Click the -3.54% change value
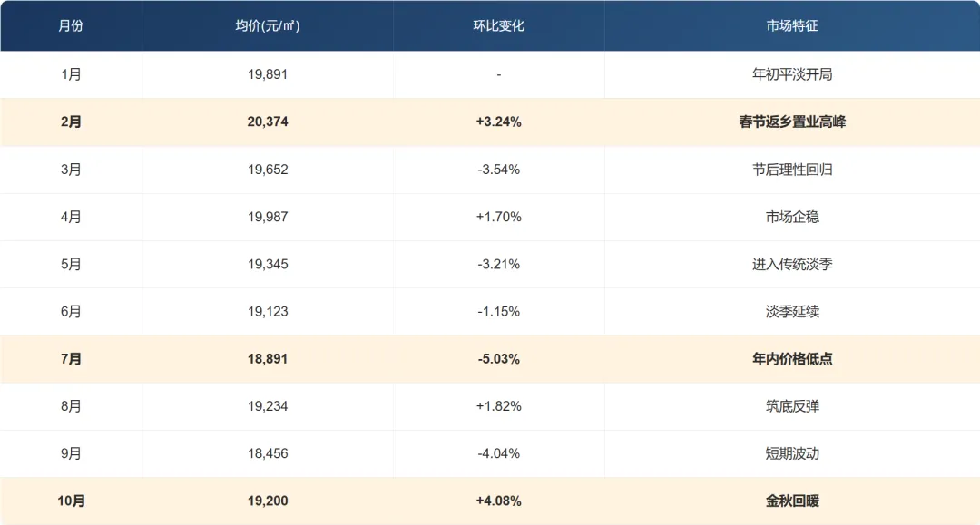The image size is (980, 525). tap(498, 170)
